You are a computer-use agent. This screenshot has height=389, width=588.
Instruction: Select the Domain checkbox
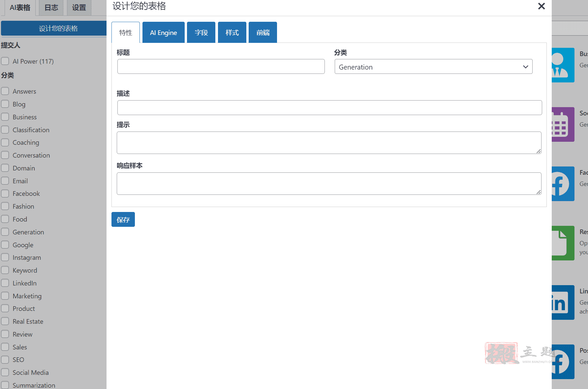[x=5, y=168]
